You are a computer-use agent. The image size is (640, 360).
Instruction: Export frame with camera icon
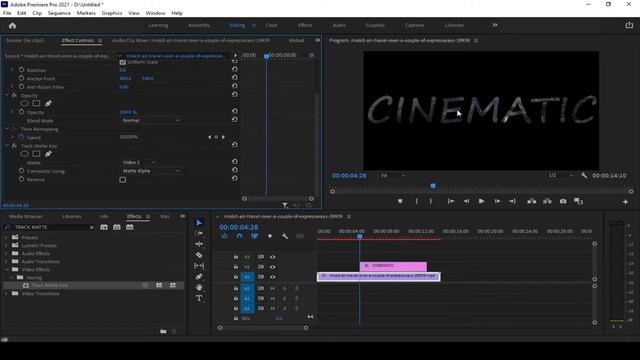coord(563,201)
